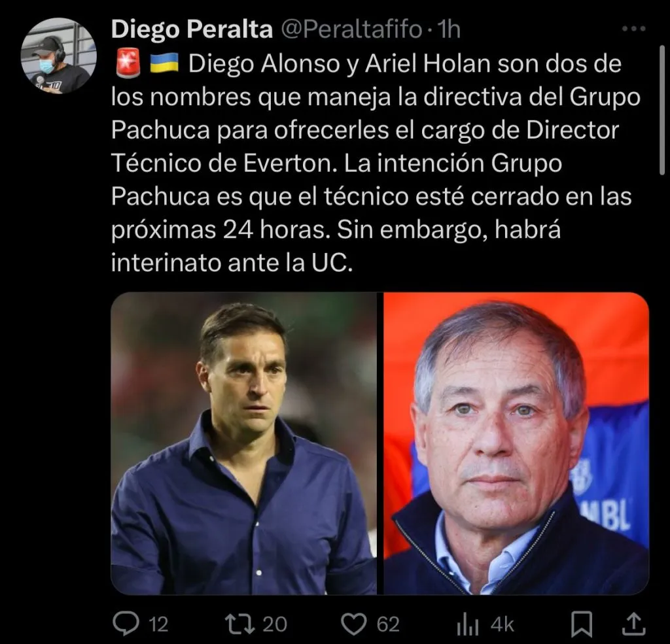Click the 1h timestamp of the tweet
This screenshot has width=670, height=644.
(x=449, y=29)
